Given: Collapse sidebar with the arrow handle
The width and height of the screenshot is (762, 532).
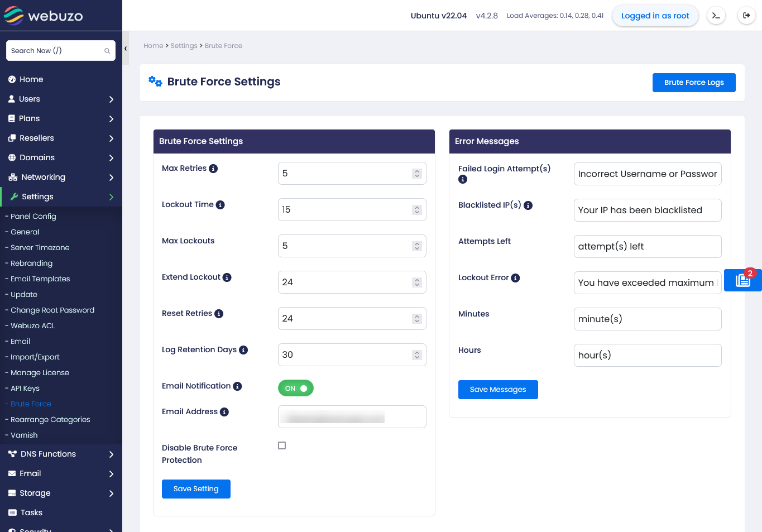Looking at the screenshot, I should 126,49.
